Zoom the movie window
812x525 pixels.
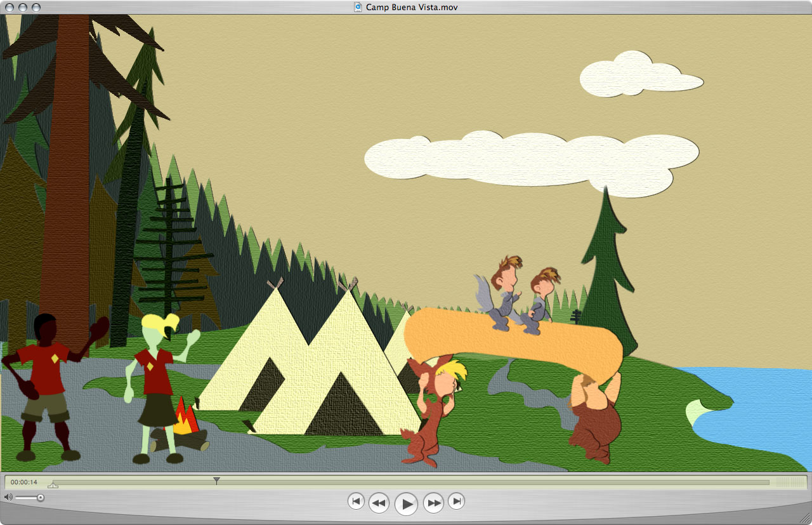[36, 7]
